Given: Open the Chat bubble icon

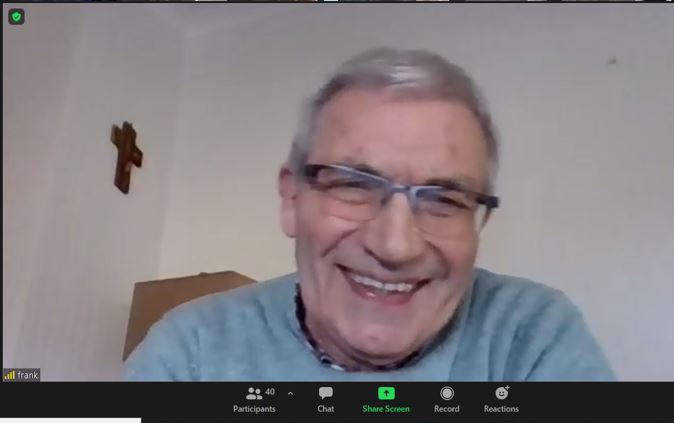Looking at the screenshot, I should [326, 393].
